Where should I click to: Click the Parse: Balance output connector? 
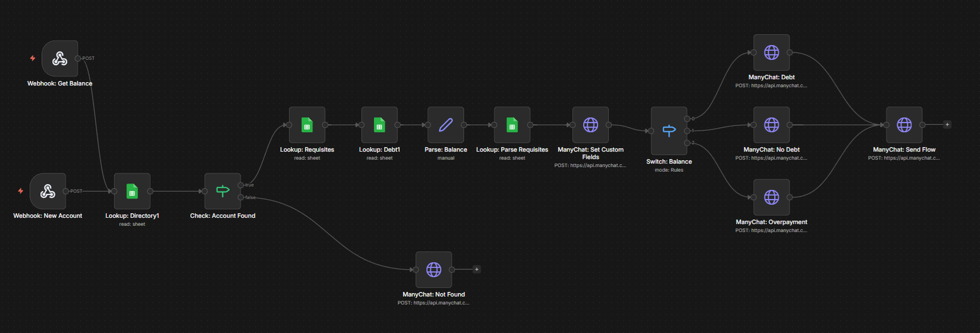[464, 125]
